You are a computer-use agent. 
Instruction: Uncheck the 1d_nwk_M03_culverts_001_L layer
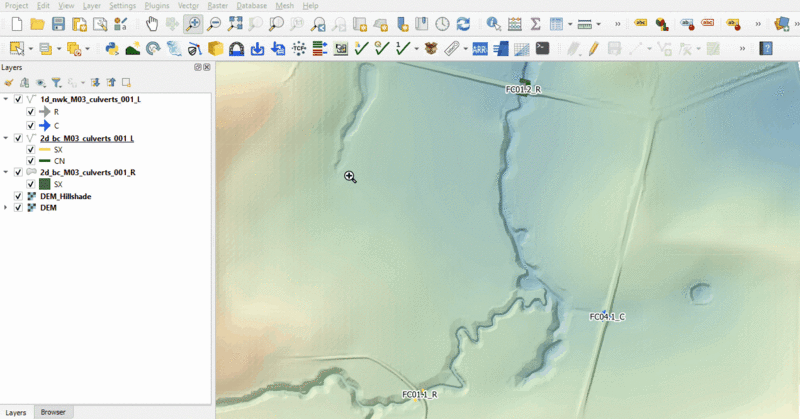click(18, 100)
